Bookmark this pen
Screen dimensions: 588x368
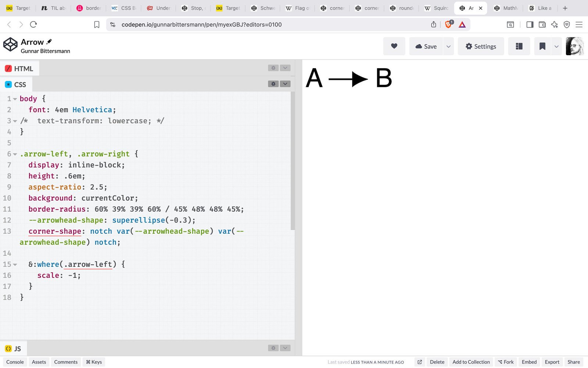[x=542, y=46]
